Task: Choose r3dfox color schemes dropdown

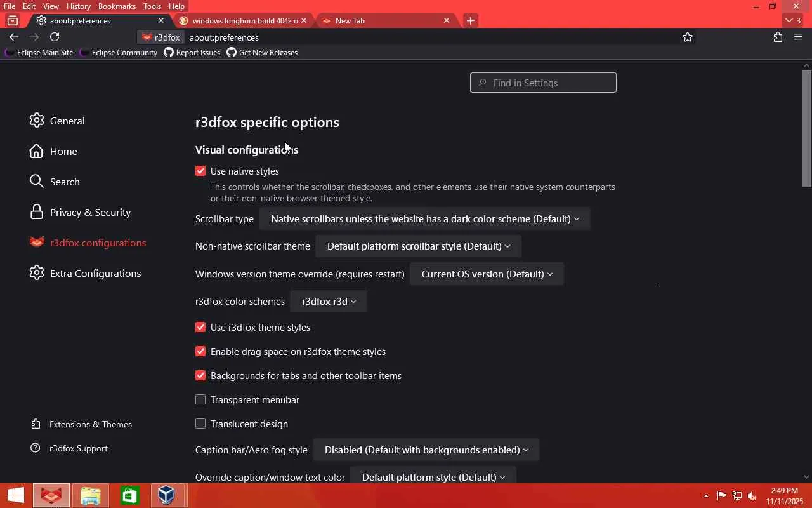Action: click(x=329, y=302)
